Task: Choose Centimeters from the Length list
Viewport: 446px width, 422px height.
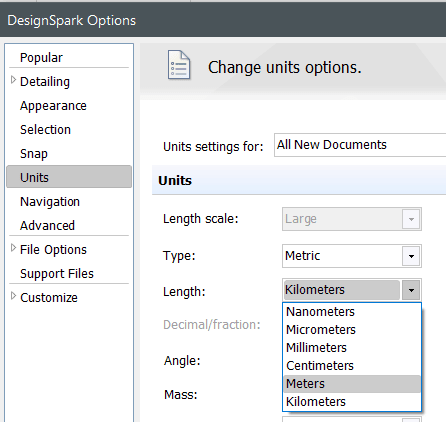Action: click(352, 366)
